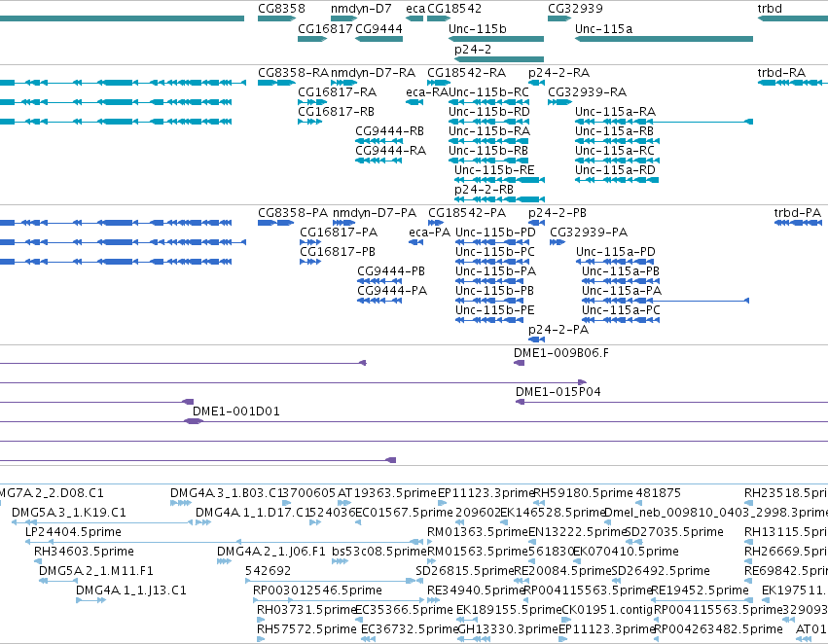This screenshot has width=828, height=644.
Task: Select EST RH34603.5prime
Action: tap(84, 551)
